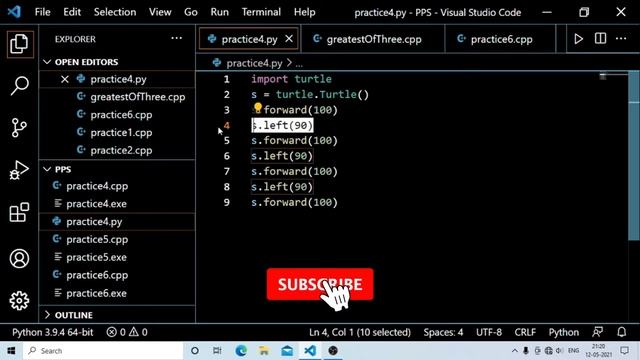Select practice4.exe in PPS folder
The image size is (640, 360).
(x=96, y=204)
